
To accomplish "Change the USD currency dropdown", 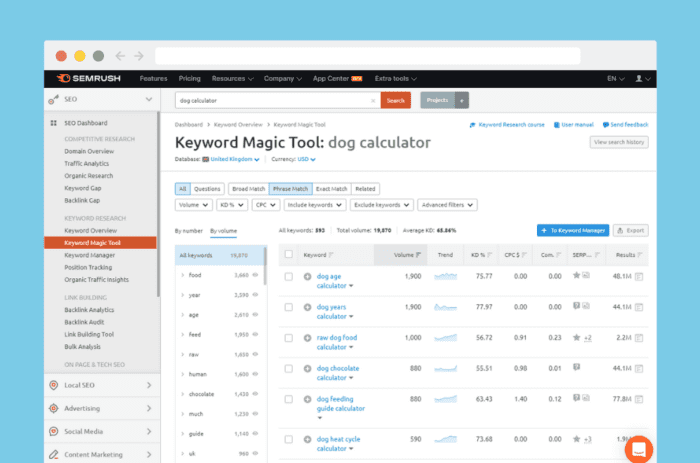I will (x=307, y=159).
